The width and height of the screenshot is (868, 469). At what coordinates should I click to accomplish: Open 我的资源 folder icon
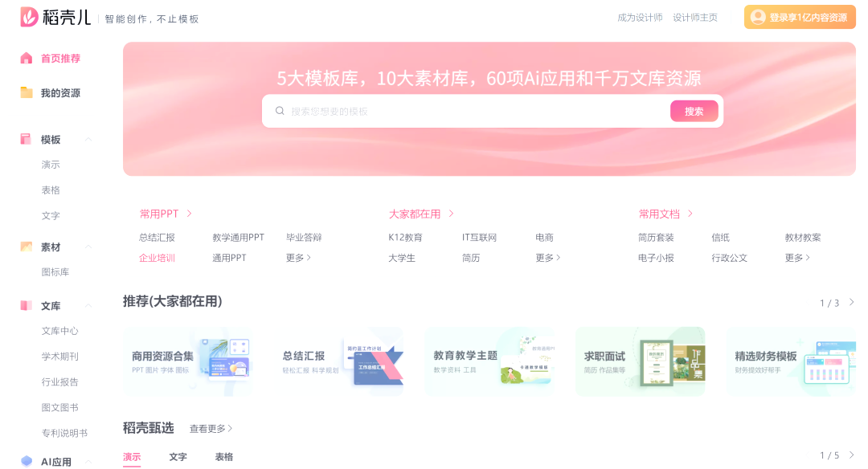click(x=27, y=93)
